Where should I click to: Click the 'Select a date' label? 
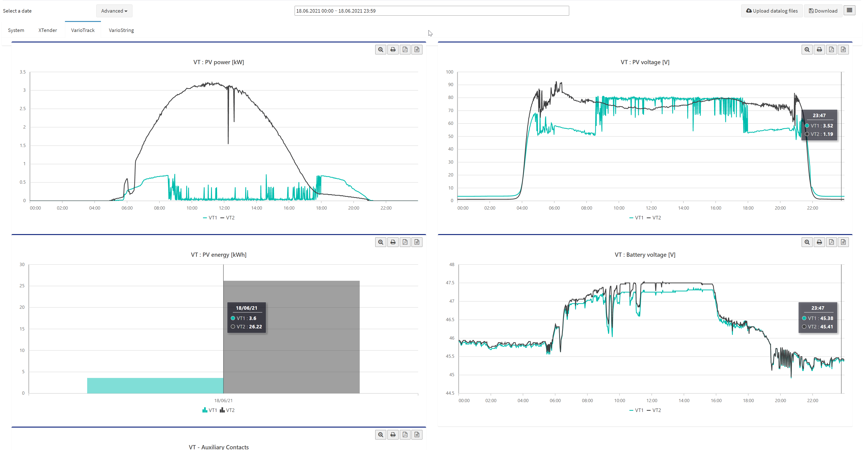point(17,11)
